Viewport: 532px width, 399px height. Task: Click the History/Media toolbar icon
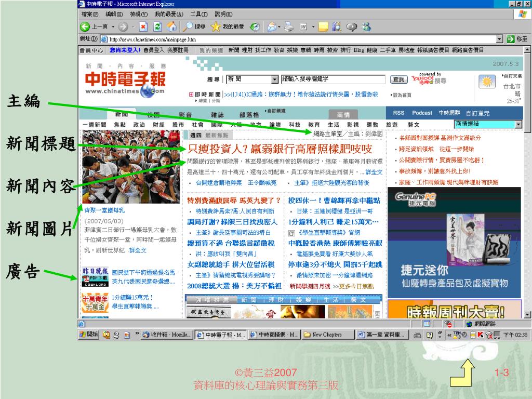coord(255,27)
